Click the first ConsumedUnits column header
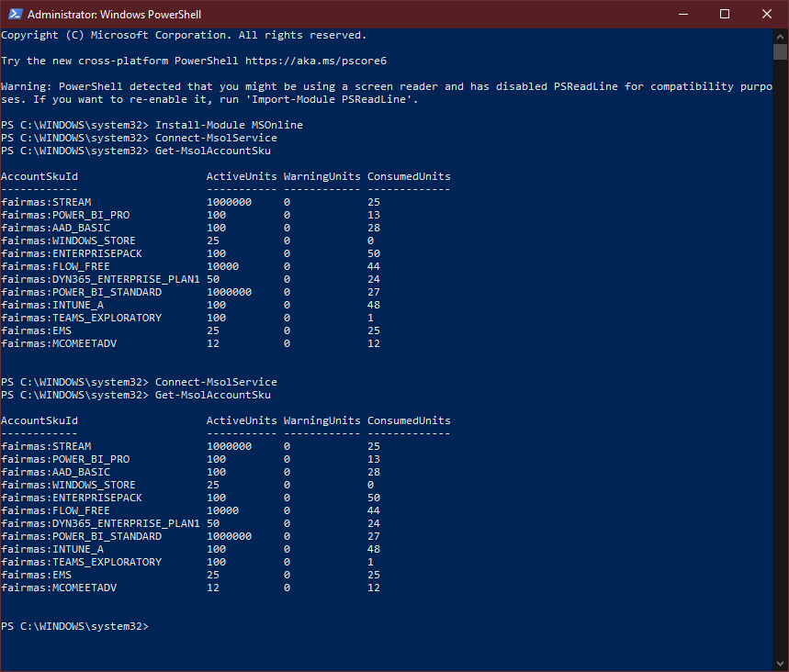This screenshot has height=672, width=789. [409, 176]
